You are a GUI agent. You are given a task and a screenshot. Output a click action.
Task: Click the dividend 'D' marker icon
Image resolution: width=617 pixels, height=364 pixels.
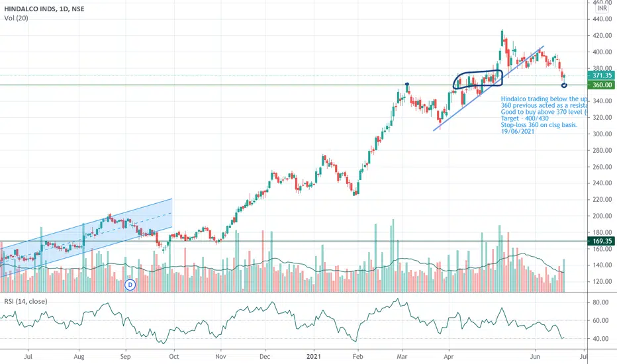coord(130,285)
